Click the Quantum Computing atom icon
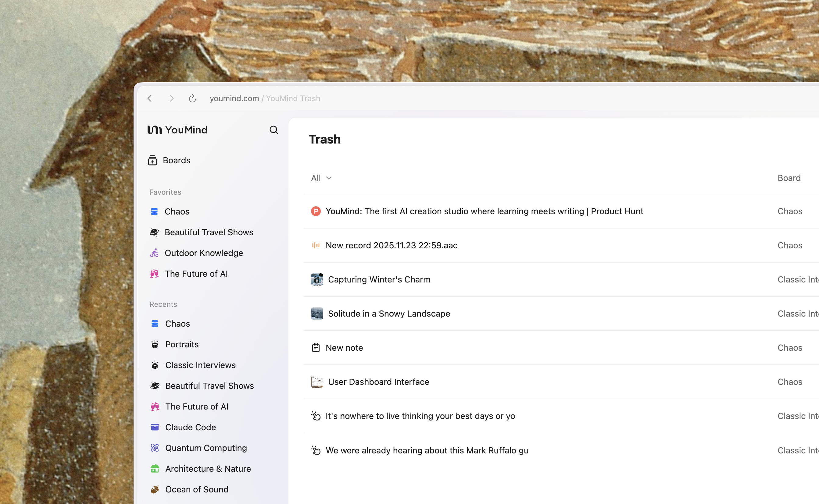The width and height of the screenshot is (819, 504). coord(155,448)
